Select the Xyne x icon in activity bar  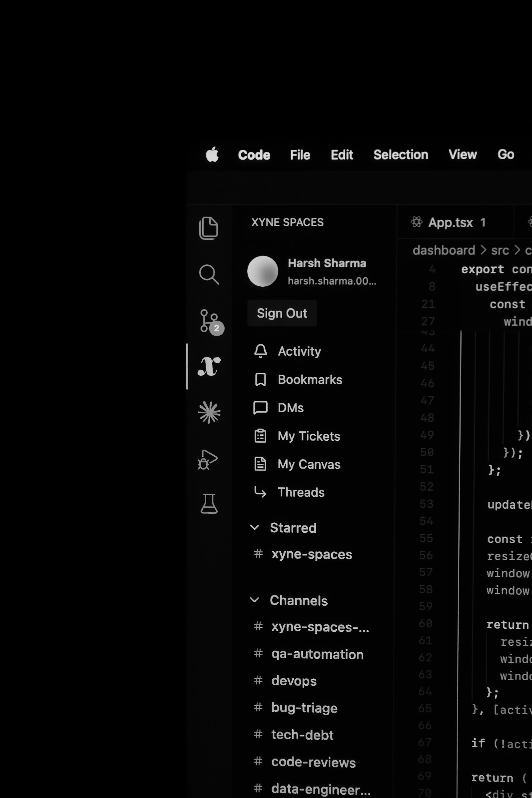[x=209, y=366]
